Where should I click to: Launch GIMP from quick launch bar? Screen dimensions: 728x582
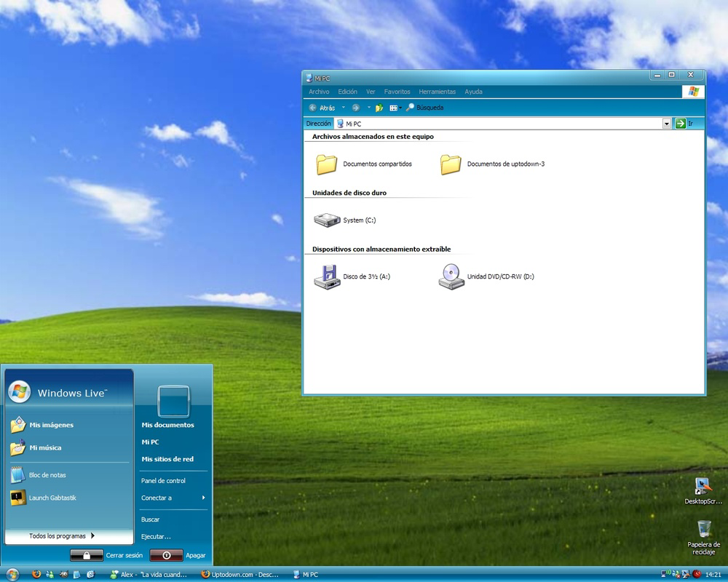click(63, 574)
